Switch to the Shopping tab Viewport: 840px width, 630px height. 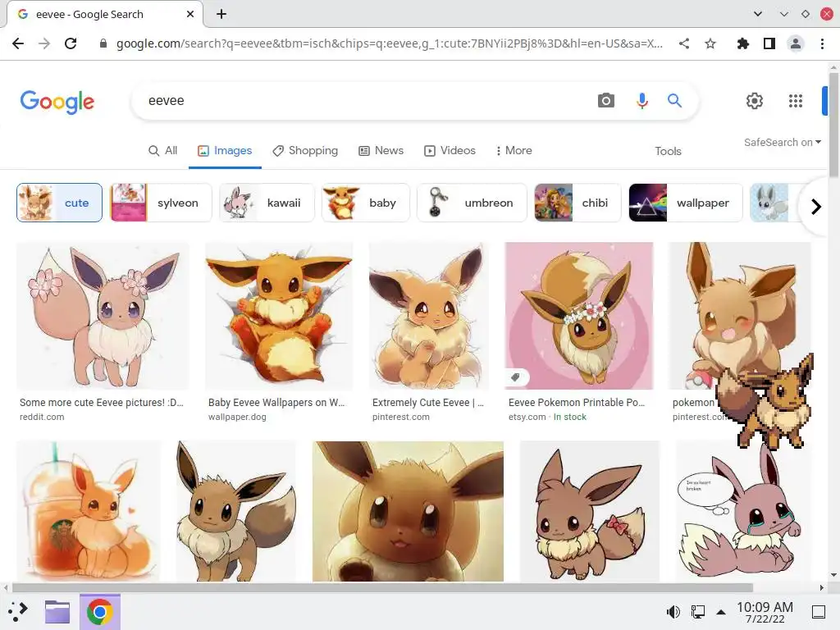tap(305, 151)
